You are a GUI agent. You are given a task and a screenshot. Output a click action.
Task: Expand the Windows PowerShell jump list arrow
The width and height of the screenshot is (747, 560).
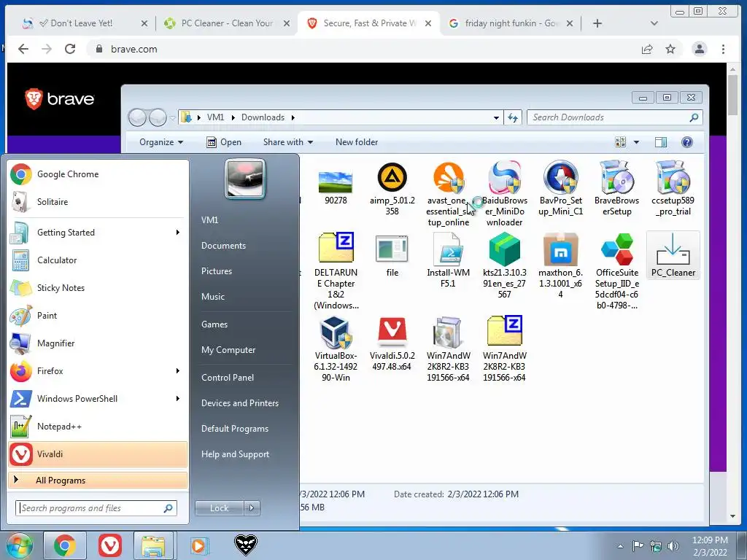pos(178,399)
